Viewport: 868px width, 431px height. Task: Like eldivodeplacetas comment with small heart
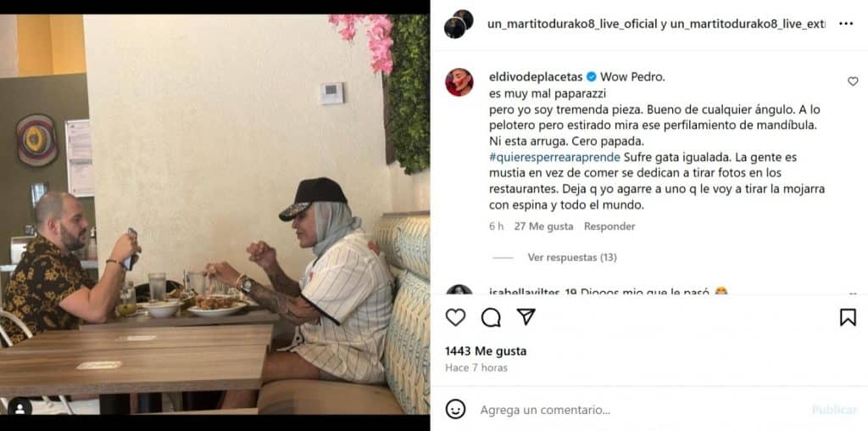point(853,81)
